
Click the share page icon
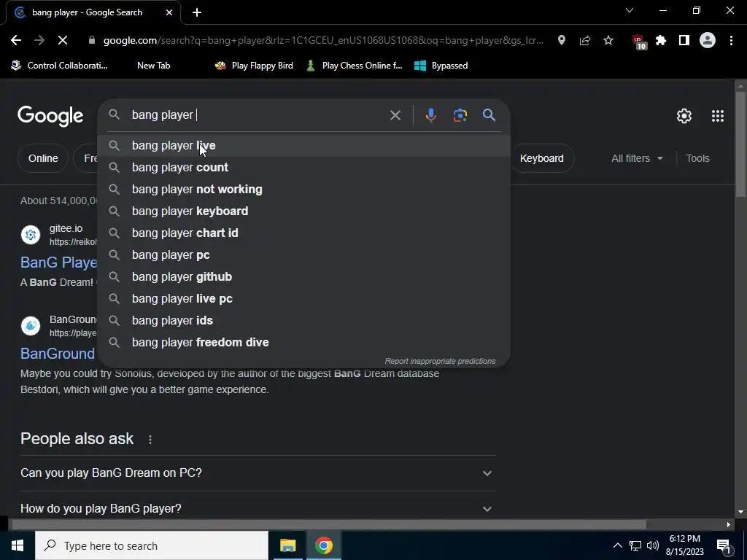pos(585,41)
